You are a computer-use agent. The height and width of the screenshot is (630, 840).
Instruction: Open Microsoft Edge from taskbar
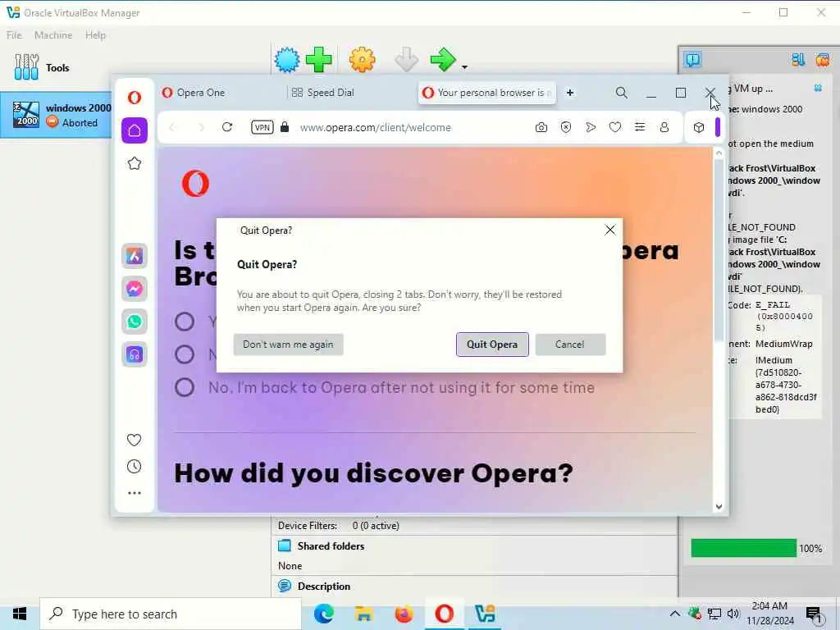323,614
